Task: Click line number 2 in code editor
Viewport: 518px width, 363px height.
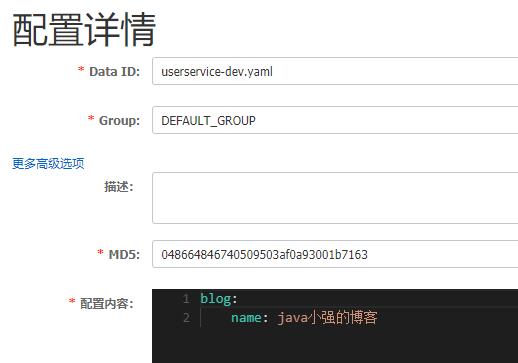Action: click(x=186, y=318)
